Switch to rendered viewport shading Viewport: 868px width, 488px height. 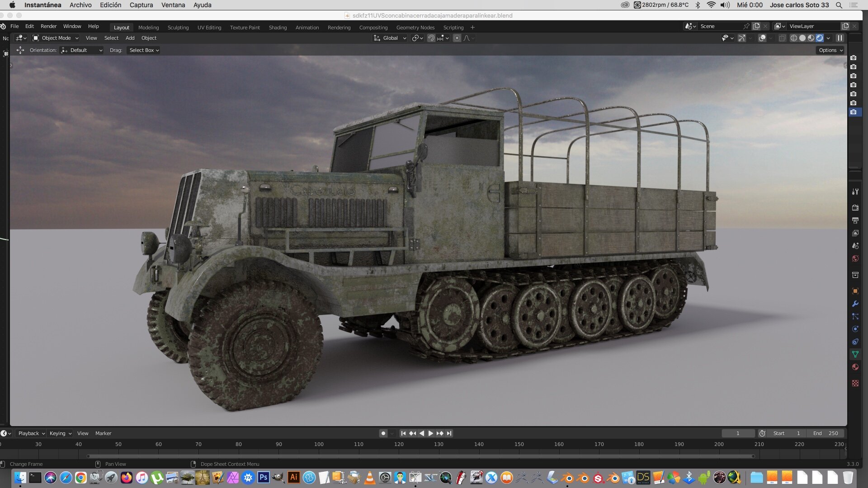click(x=820, y=38)
